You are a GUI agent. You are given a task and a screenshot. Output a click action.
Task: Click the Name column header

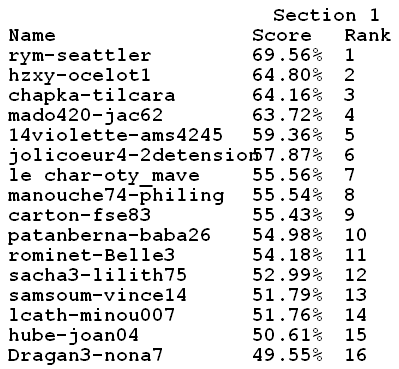click(32, 35)
